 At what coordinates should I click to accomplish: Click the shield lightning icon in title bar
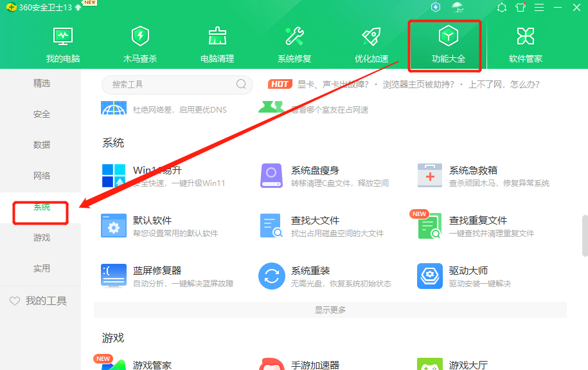(436, 7)
